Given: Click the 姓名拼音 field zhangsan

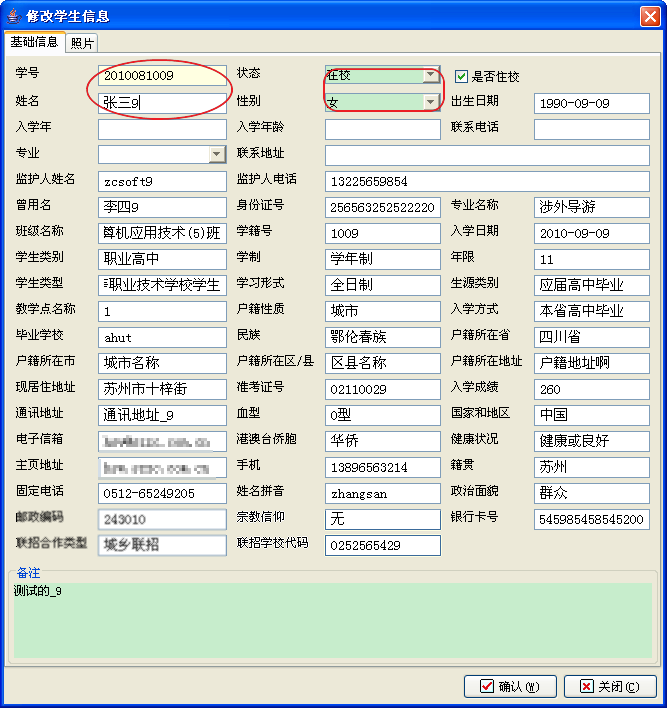Looking at the screenshot, I should [x=382, y=494].
